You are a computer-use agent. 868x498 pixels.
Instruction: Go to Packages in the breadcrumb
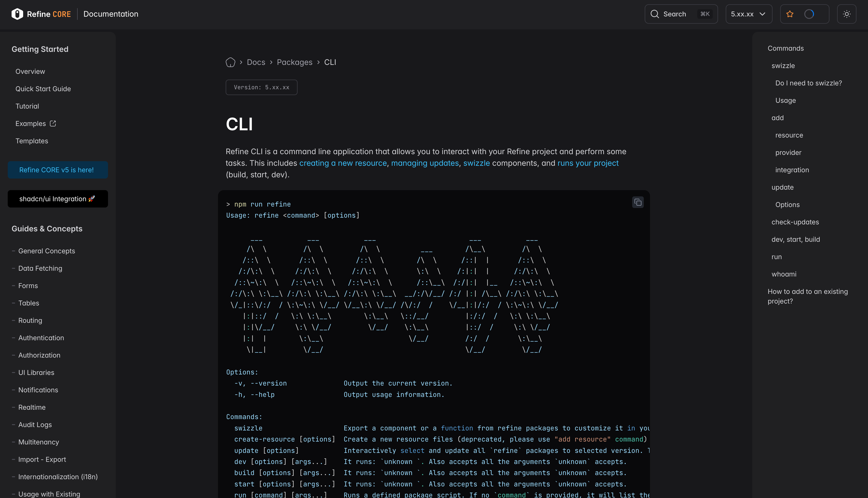pos(295,62)
